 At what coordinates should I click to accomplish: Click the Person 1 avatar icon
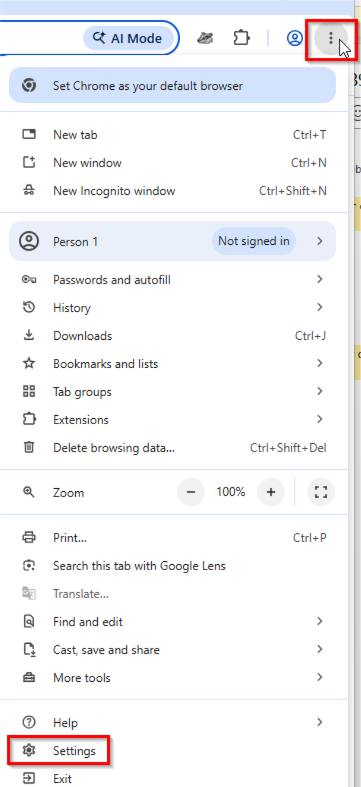(29, 241)
